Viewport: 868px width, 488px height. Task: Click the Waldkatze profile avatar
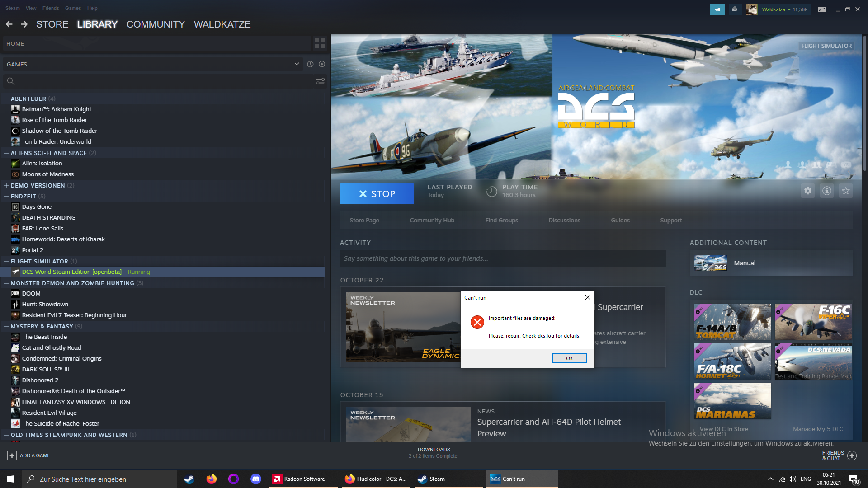coord(751,9)
